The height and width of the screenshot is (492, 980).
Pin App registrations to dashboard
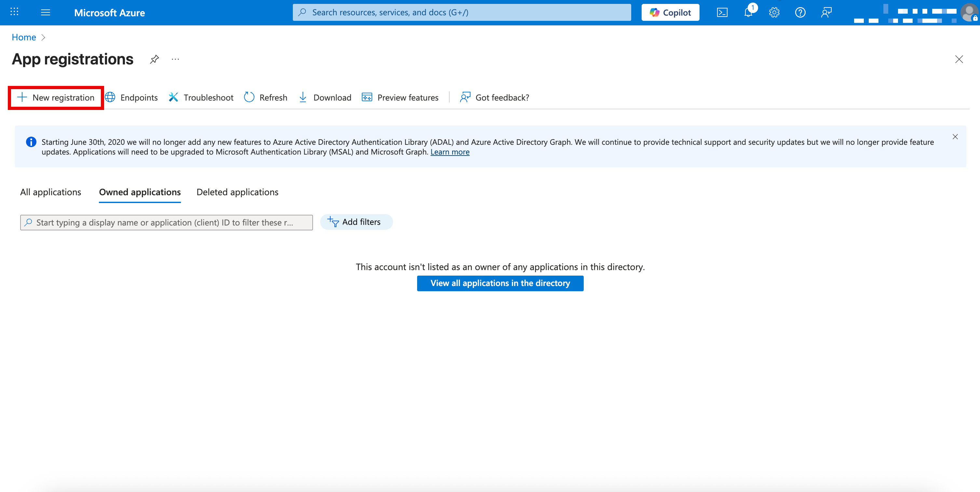[154, 59]
